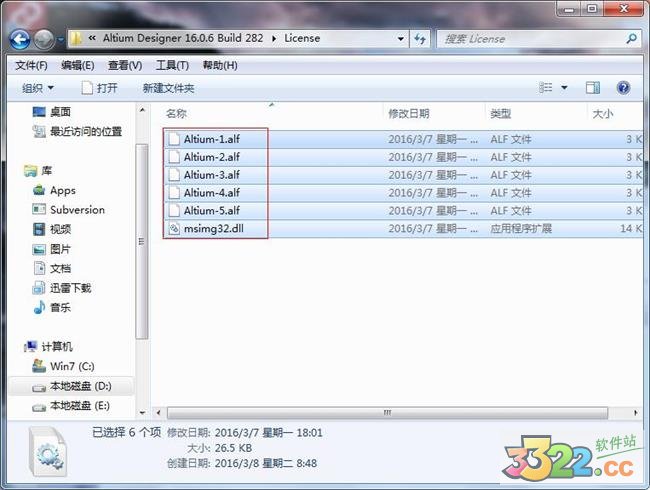Click the folder icon in address bar
The image size is (650, 490).
coord(76,39)
